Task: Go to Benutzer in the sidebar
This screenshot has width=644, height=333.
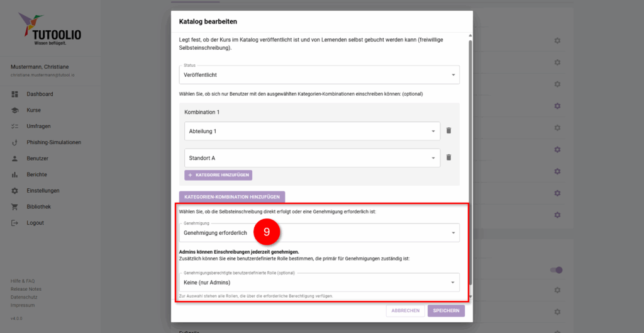Action: [37, 158]
